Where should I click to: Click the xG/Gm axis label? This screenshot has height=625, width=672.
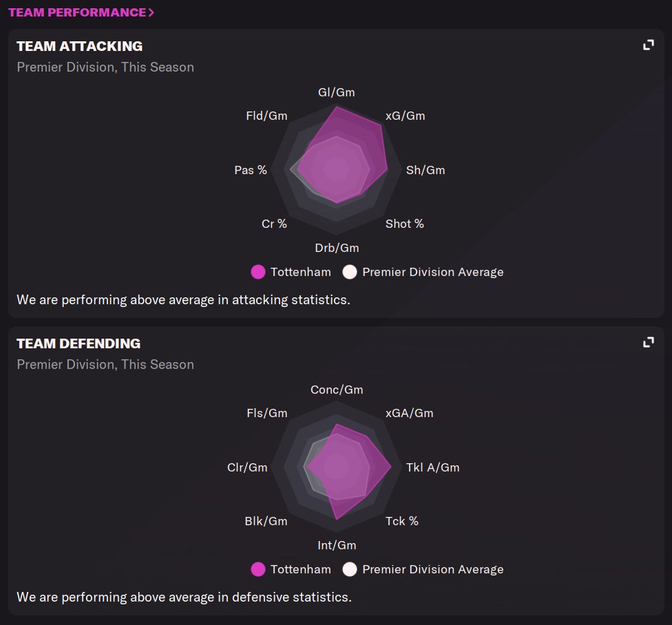405,116
